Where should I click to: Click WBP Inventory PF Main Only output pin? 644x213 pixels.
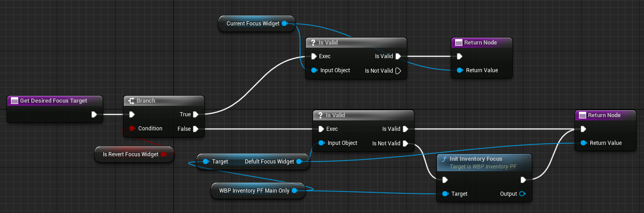point(294,191)
